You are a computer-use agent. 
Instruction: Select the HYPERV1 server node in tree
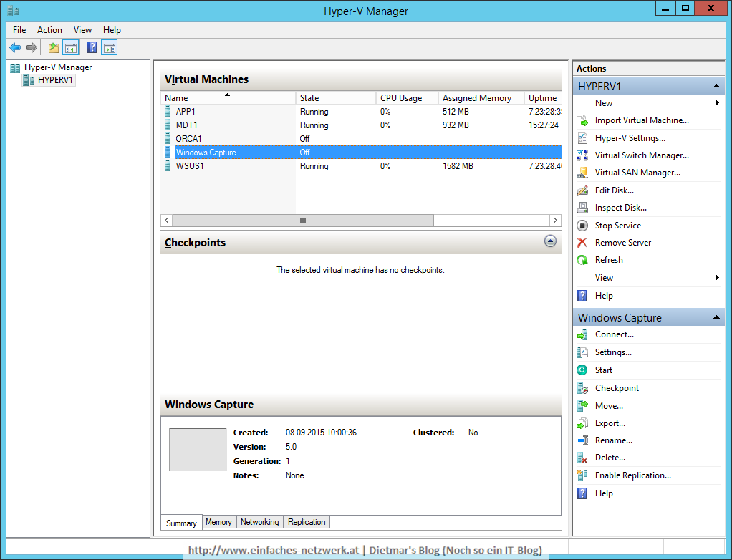pos(55,80)
